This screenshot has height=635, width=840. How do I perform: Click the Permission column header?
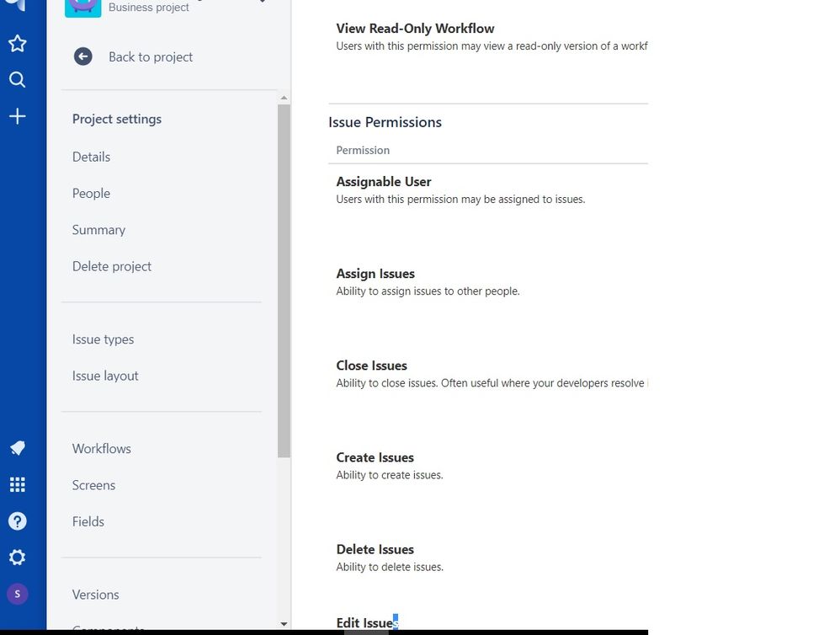coord(363,150)
